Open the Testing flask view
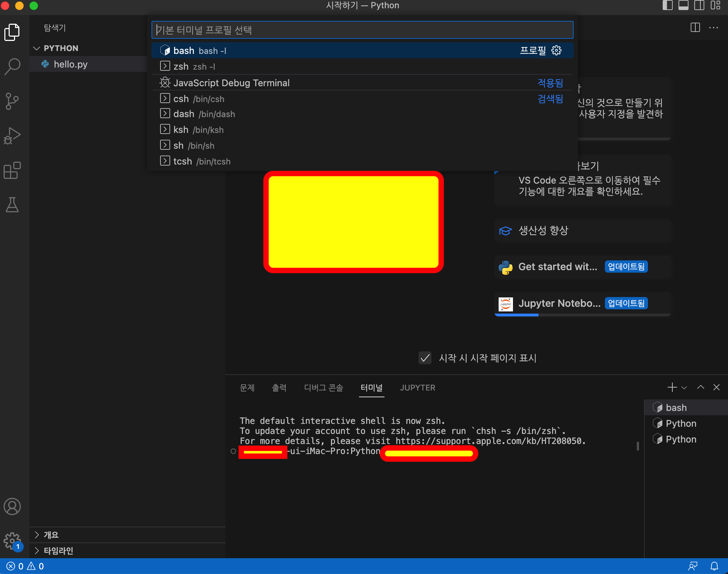The width and height of the screenshot is (728, 574). tap(12, 205)
